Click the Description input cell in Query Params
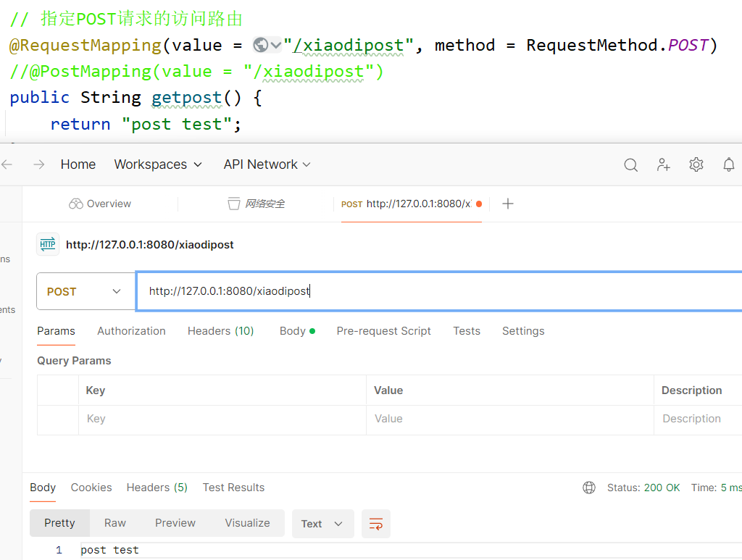 click(698, 419)
